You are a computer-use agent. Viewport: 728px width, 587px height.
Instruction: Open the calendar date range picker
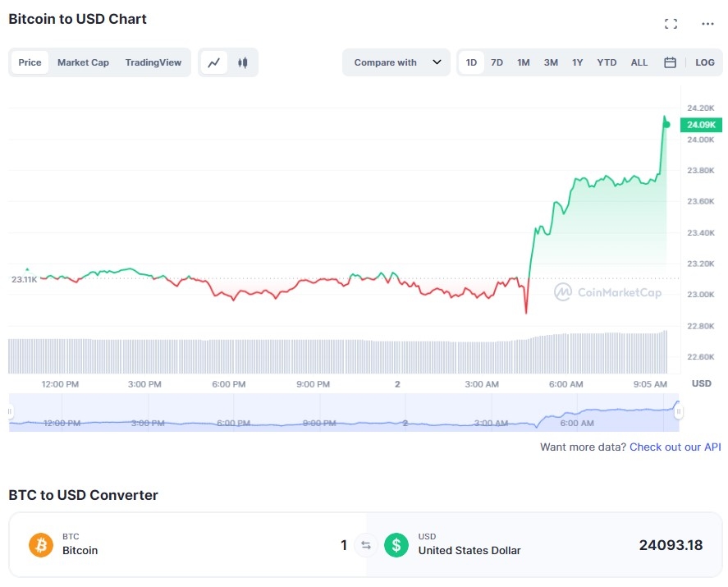coord(670,62)
